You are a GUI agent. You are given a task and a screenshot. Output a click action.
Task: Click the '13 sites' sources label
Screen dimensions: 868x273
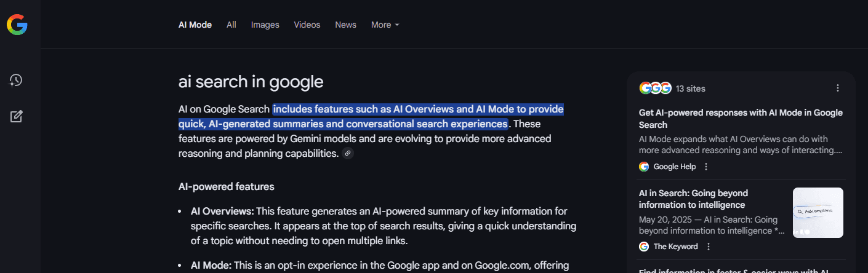[x=691, y=89]
